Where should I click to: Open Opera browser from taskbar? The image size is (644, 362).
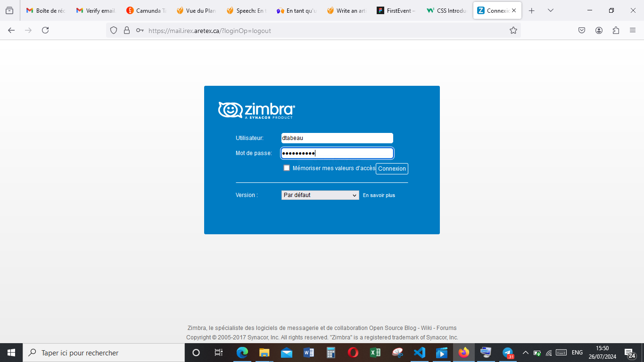tap(353, 353)
